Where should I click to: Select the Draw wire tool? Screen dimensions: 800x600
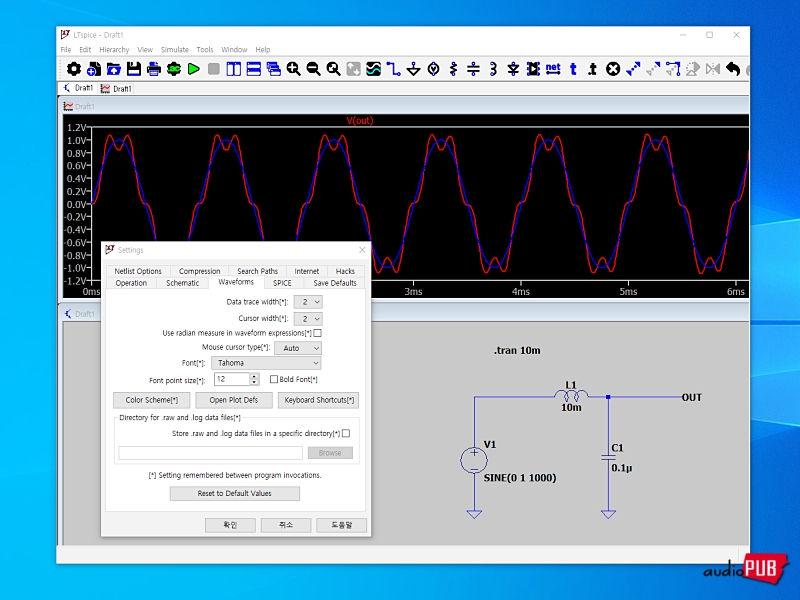[x=393, y=69]
